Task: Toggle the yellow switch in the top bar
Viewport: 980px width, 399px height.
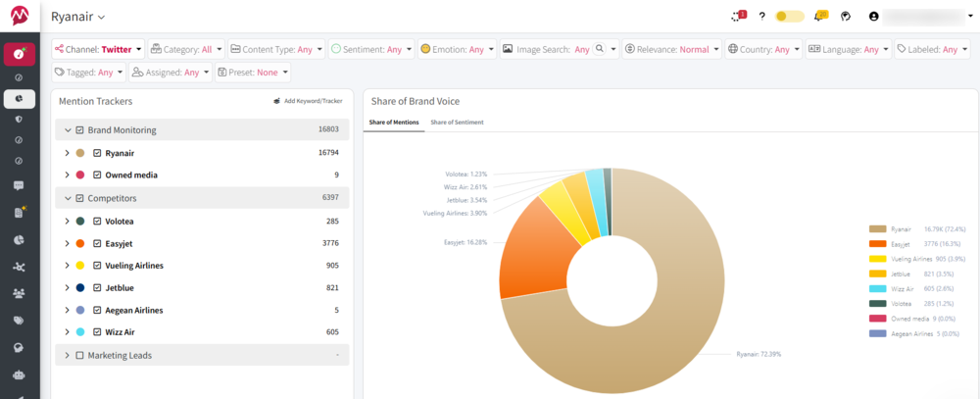Action: 790,17
